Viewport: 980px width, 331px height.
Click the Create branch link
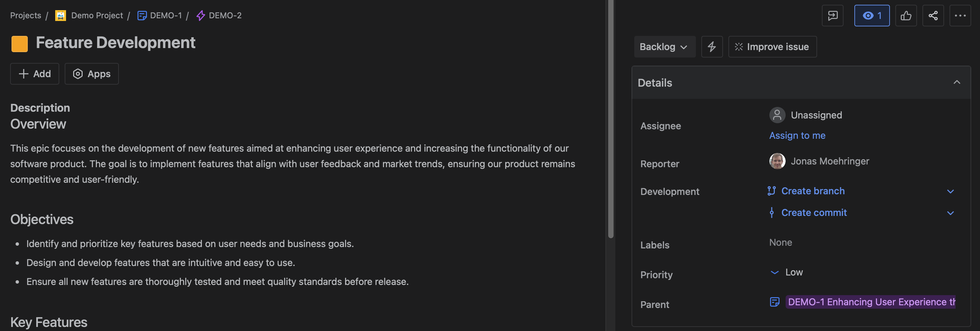tap(813, 191)
